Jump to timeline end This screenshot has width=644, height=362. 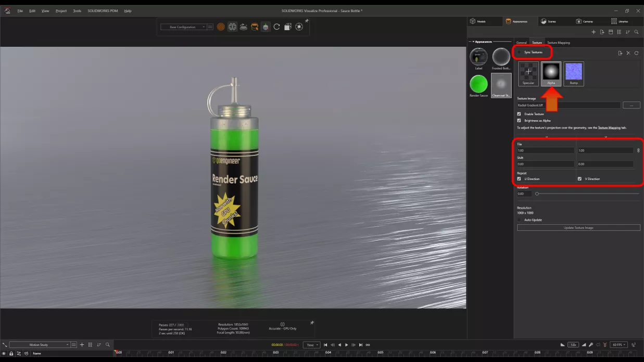(x=360, y=345)
